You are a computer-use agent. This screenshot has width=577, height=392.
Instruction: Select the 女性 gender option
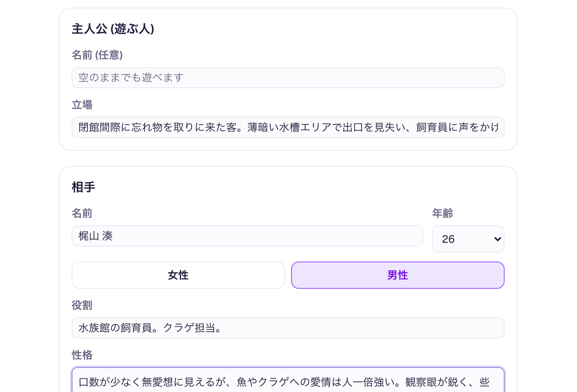tap(178, 275)
